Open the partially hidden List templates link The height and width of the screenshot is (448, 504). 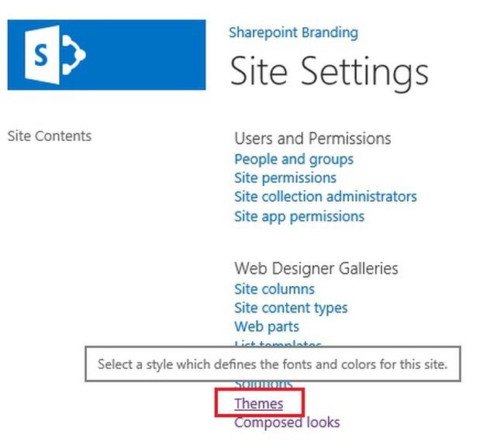coord(278,343)
